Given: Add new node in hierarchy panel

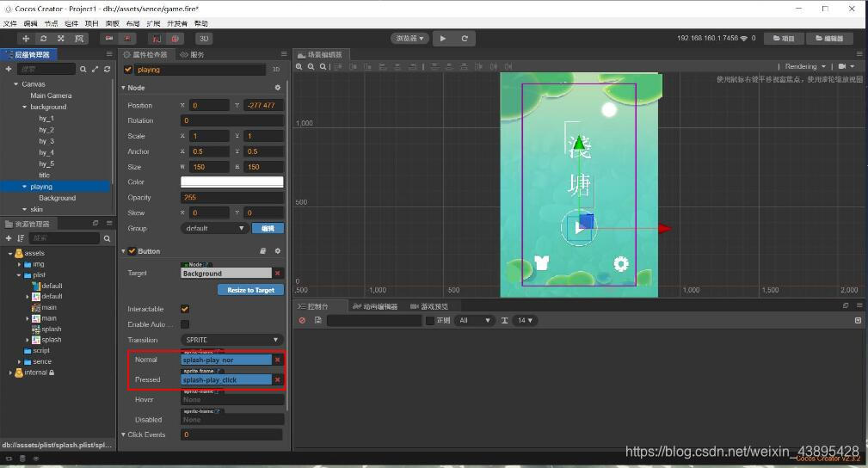Looking at the screenshot, I should click(x=9, y=69).
